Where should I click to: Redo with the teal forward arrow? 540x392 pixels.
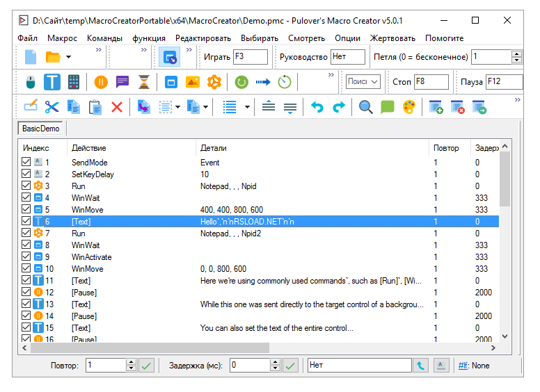pyautogui.click(x=338, y=107)
